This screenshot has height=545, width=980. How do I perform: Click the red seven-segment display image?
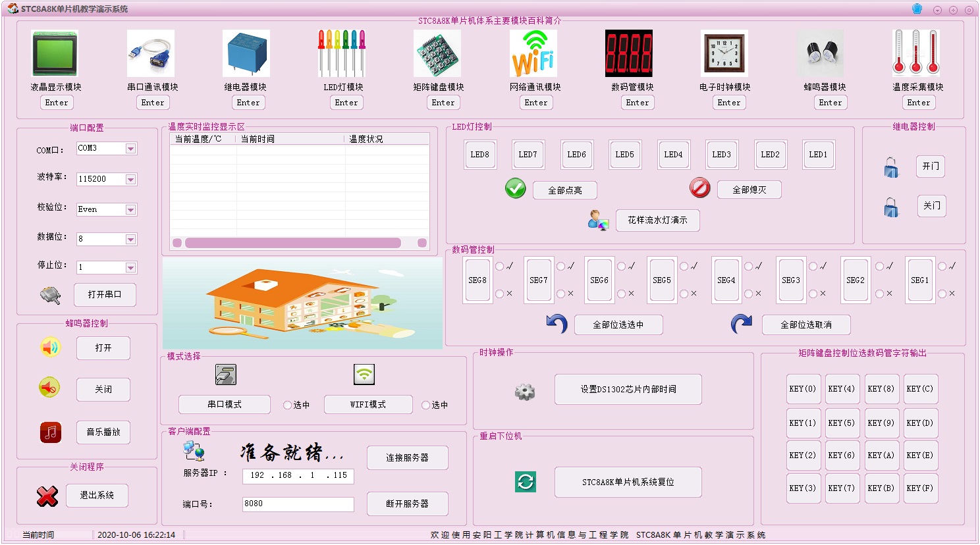(x=629, y=53)
